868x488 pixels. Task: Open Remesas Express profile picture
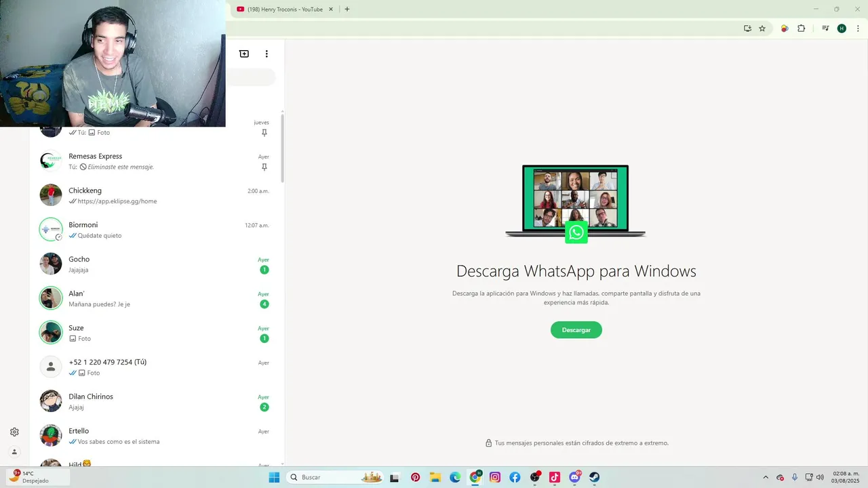[51, 161]
